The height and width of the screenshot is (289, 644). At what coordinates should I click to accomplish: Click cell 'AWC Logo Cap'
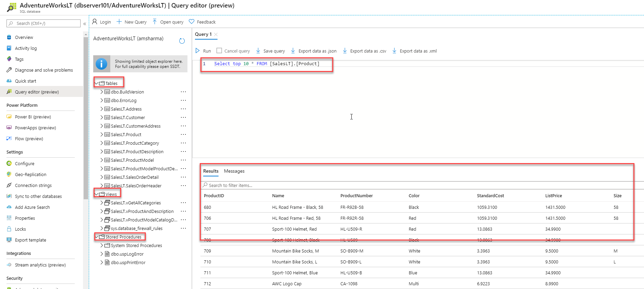(x=287, y=284)
